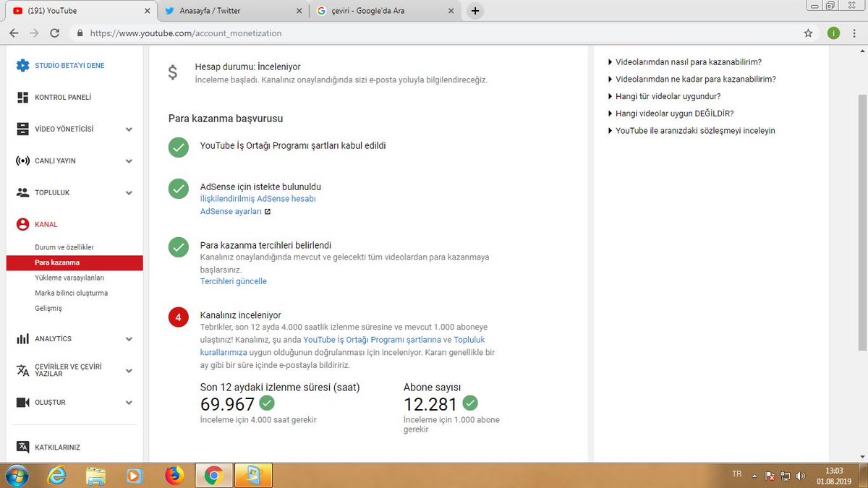Open Yükleme varsayılanları page
The height and width of the screenshot is (488, 868).
pos(69,278)
